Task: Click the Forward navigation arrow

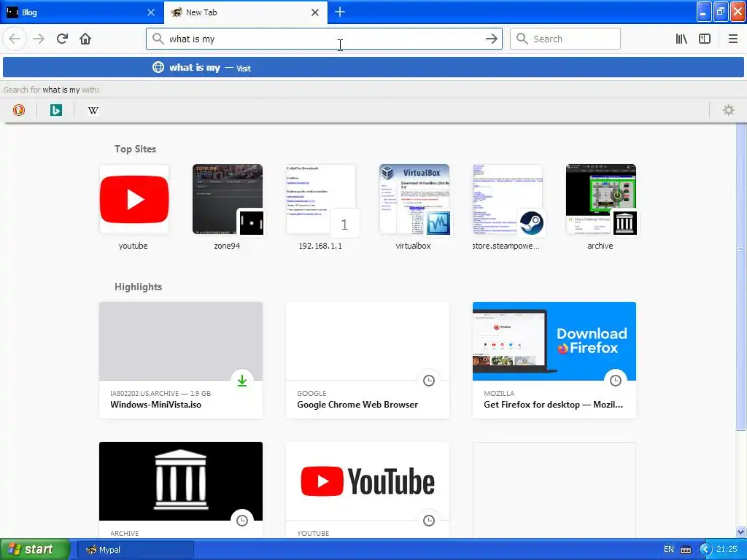Action: pyautogui.click(x=39, y=39)
